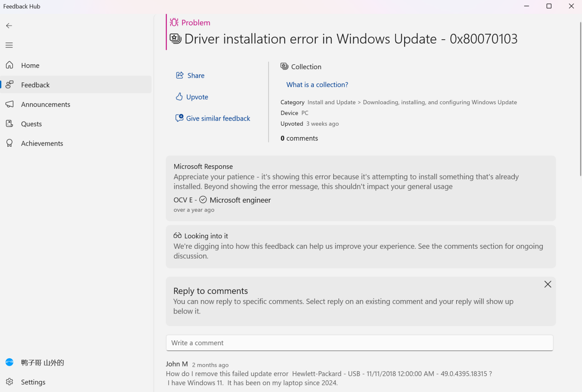Click the Collection icon beside the title
582x392 pixels.
click(176, 39)
